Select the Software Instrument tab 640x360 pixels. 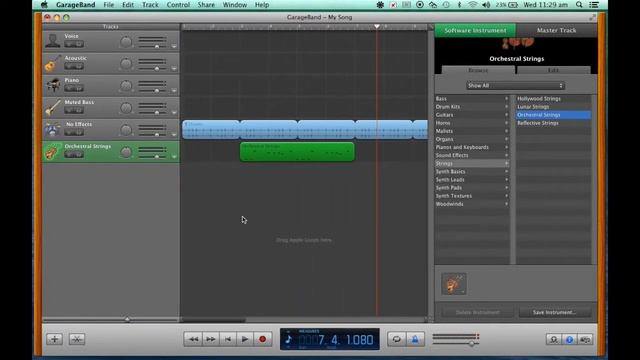(x=475, y=30)
